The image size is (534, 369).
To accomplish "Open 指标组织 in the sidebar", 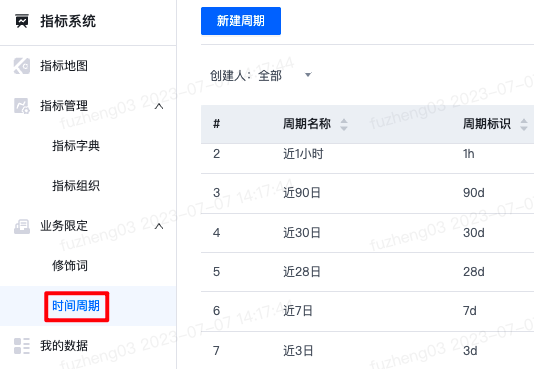I will click(x=76, y=186).
